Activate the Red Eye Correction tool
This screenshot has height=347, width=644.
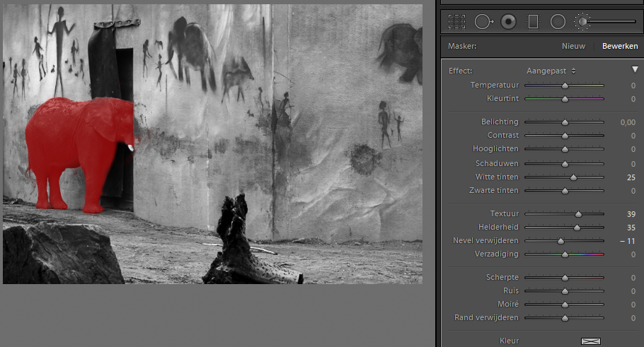pyautogui.click(x=507, y=22)
